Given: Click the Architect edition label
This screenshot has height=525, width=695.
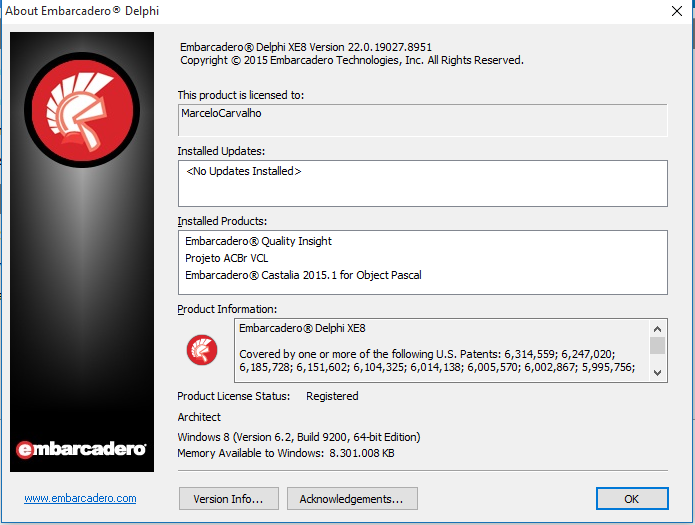Looking at the screenshot, I should coord(199,417).
